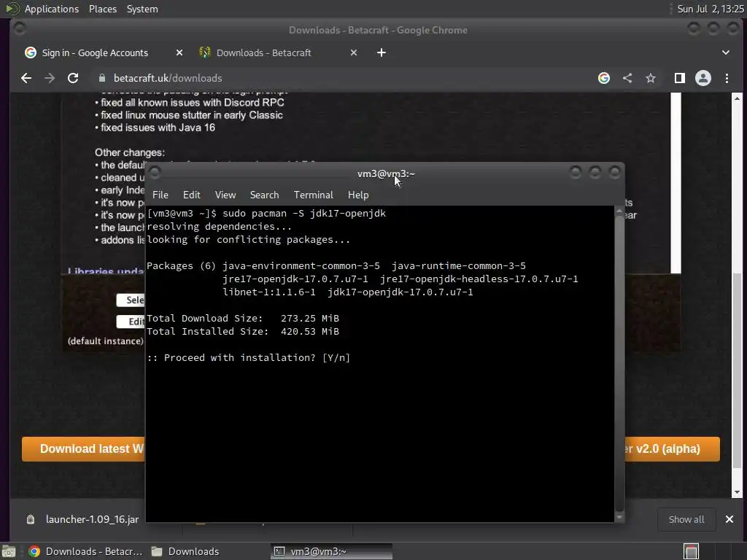Share this page using share icon

627,78
